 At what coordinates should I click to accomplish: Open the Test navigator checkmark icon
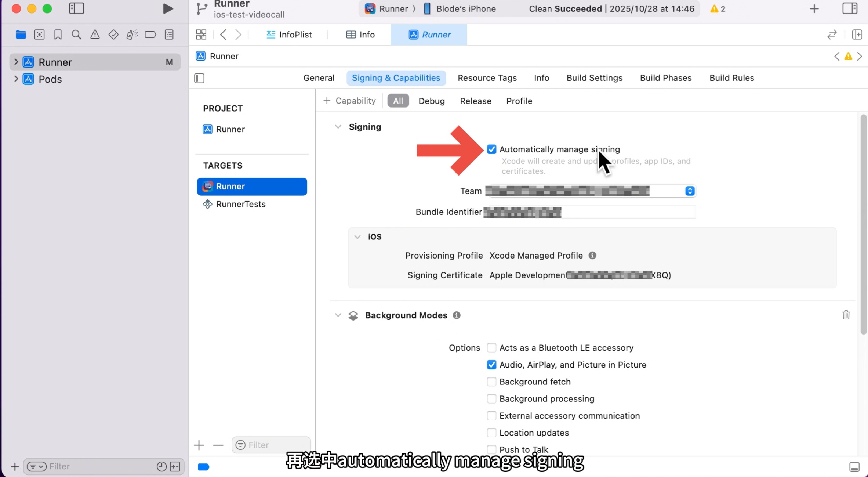(x=113, y=35)
